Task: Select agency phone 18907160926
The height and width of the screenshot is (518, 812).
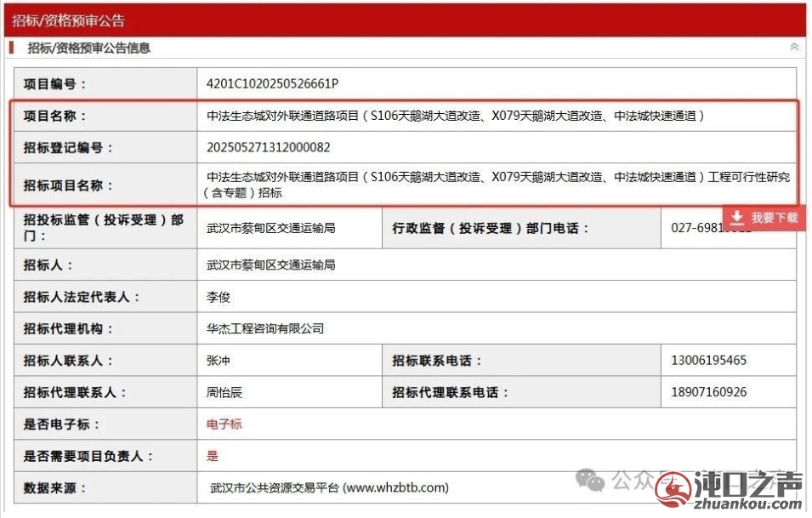Action: tap(709, 392)
